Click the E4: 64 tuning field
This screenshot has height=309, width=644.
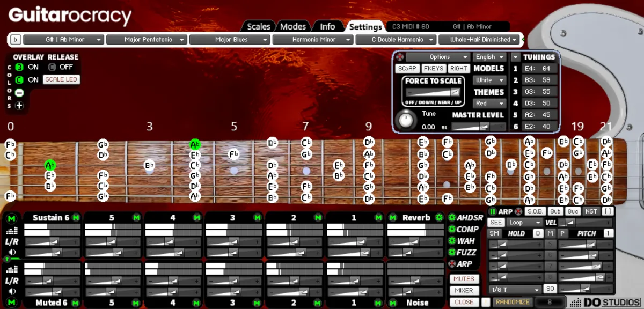coord(539,69)
